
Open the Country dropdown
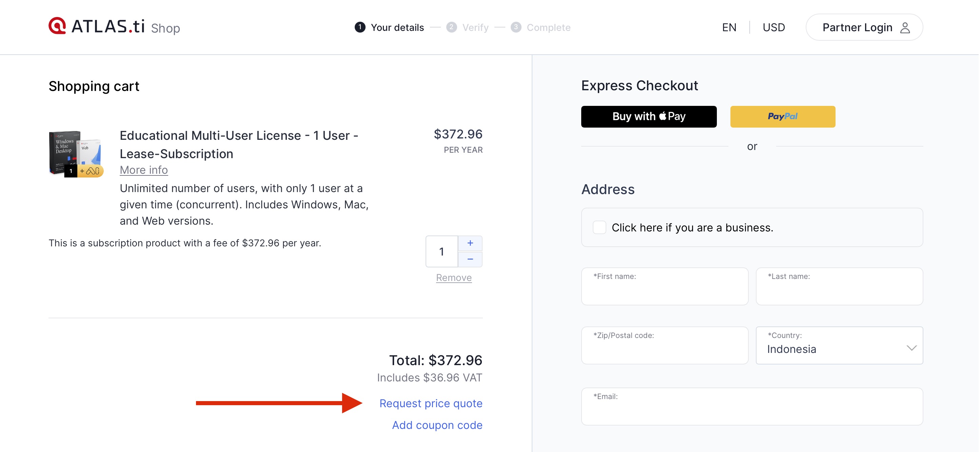coord(839,345)
